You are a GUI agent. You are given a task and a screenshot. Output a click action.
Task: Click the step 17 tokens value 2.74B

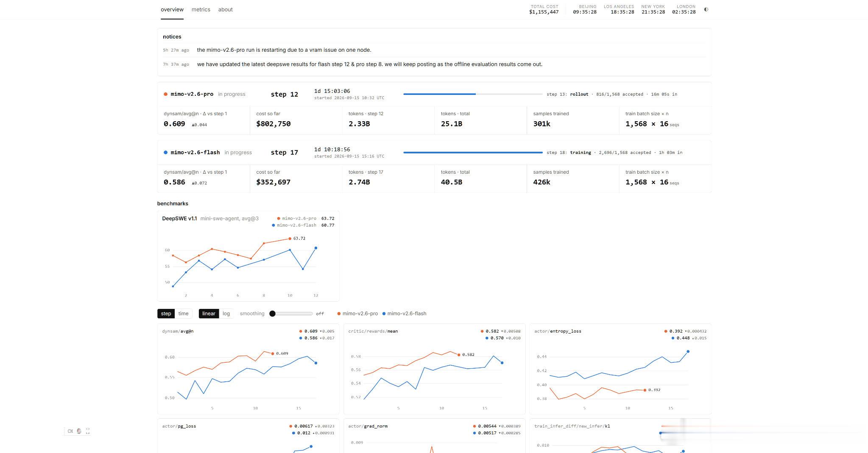[359, 182]
